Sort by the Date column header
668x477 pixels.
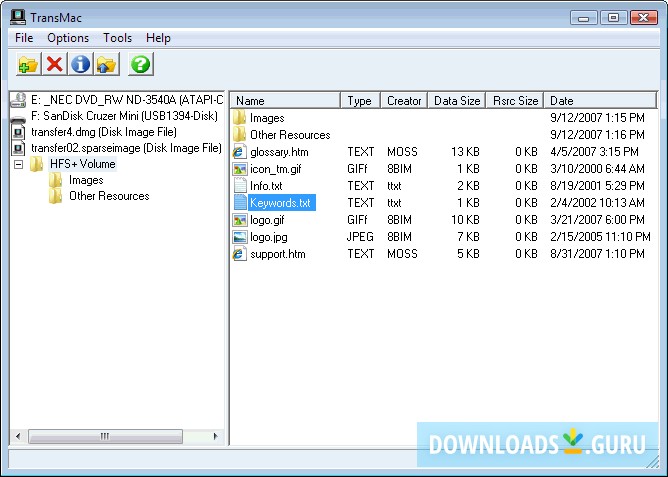[600, 101]
